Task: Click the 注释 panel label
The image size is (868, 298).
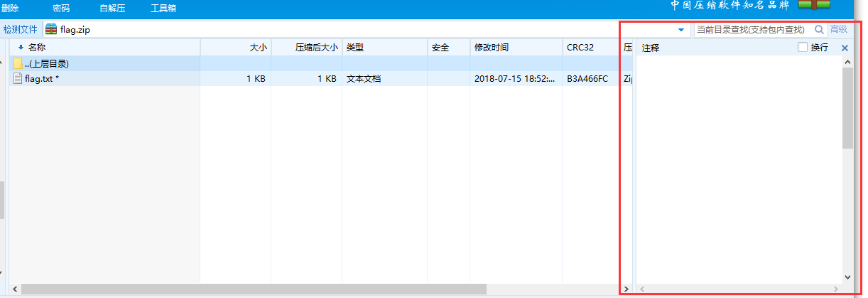Action: coord(651,48)
